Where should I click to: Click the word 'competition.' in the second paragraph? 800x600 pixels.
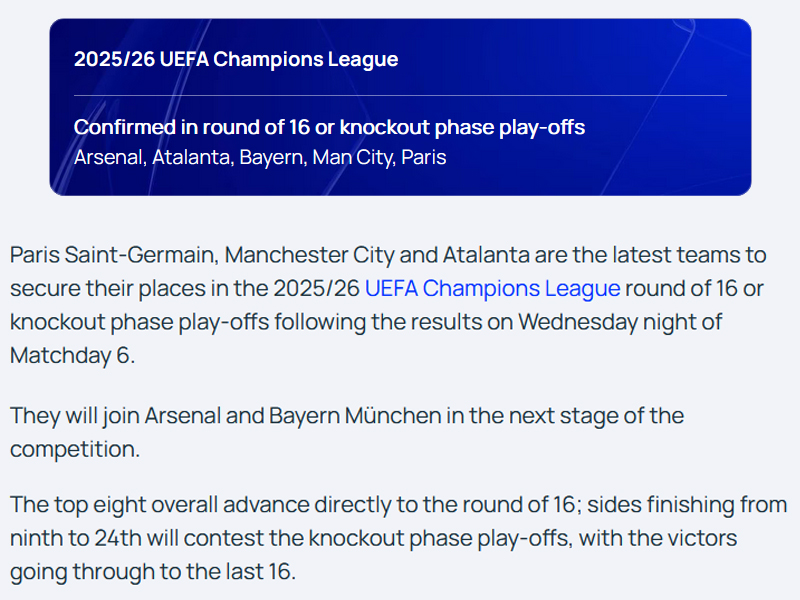[75, 448]
